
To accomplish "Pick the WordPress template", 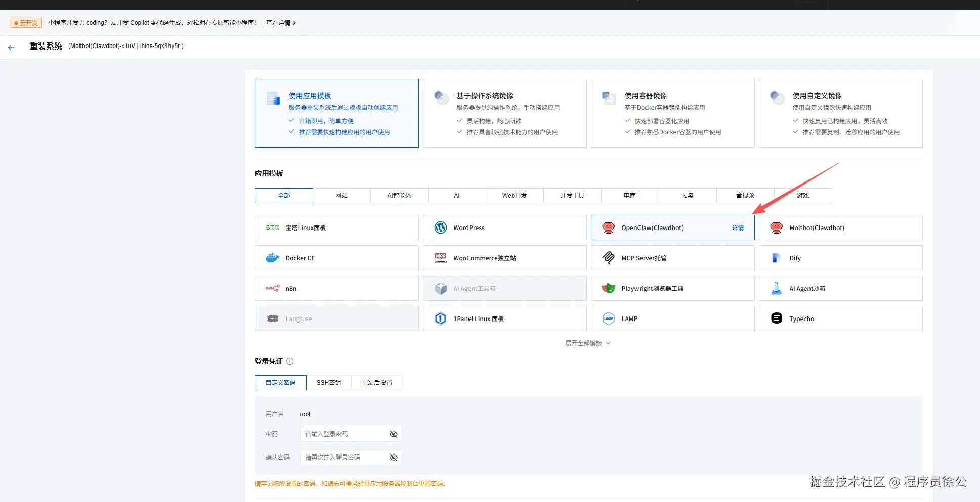I will 505,227.
